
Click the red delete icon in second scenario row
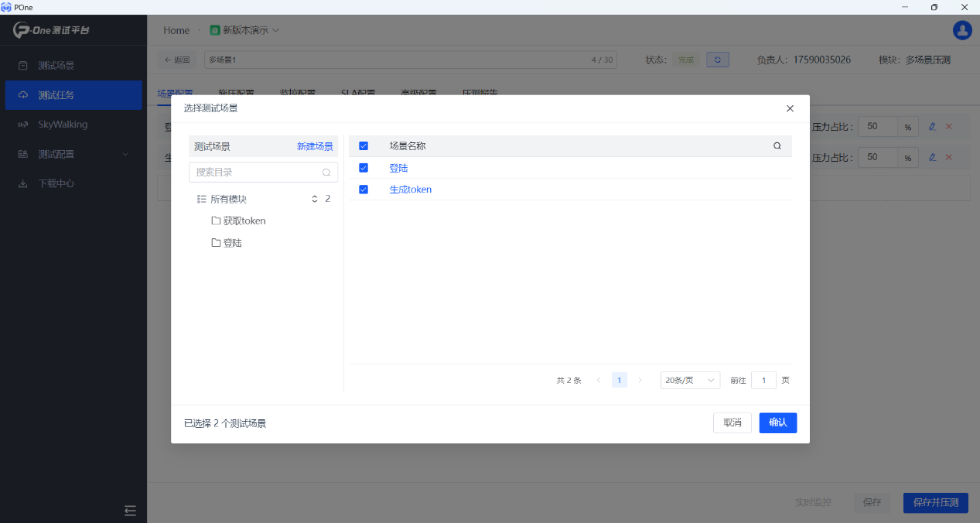click(949, 157)
